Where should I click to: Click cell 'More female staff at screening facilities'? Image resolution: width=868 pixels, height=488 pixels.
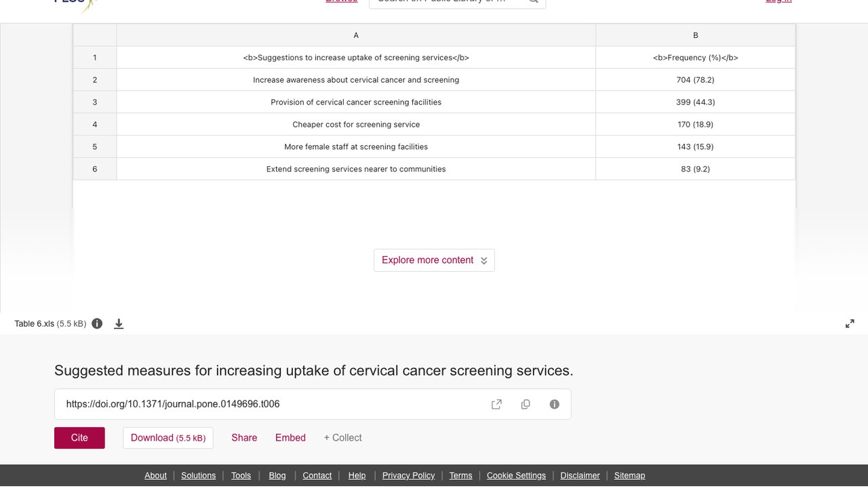pyautogui.click(x=356, y=146)
